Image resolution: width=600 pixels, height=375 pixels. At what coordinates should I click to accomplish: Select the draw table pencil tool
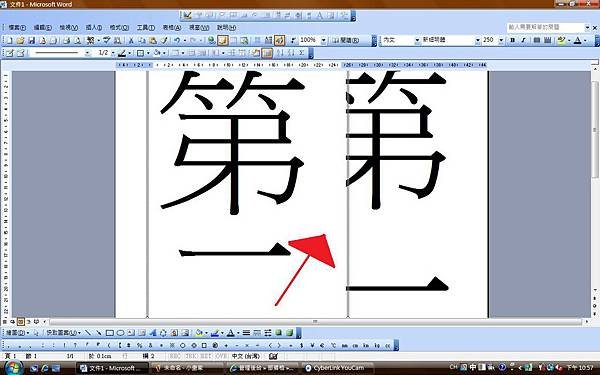pos(9,53)
